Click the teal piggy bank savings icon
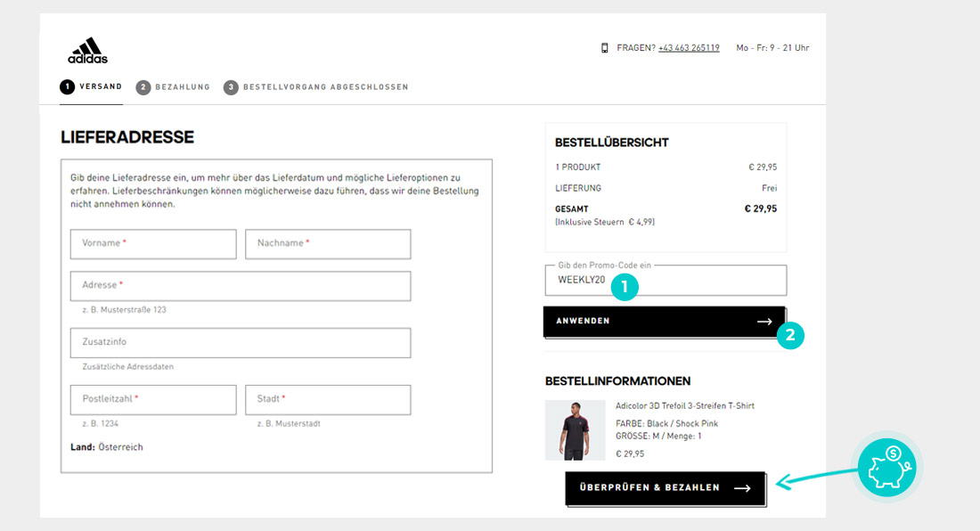This screenshot has width=980, height=531. coord(886,467)
